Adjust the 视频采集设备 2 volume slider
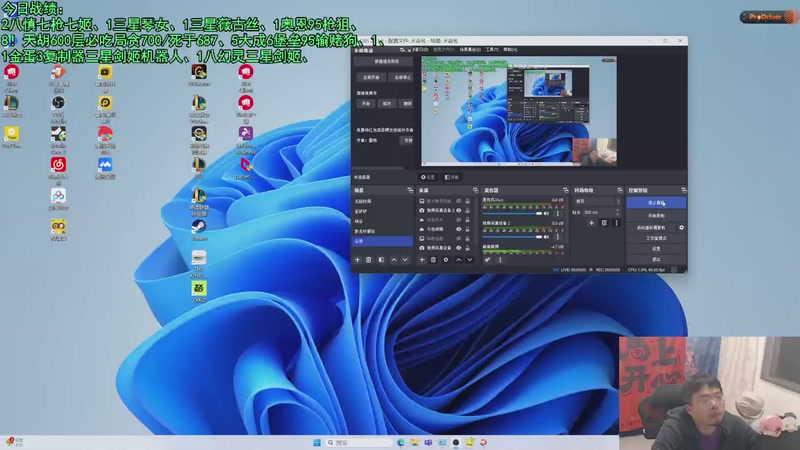800x450 pixels. coord(512,237)
